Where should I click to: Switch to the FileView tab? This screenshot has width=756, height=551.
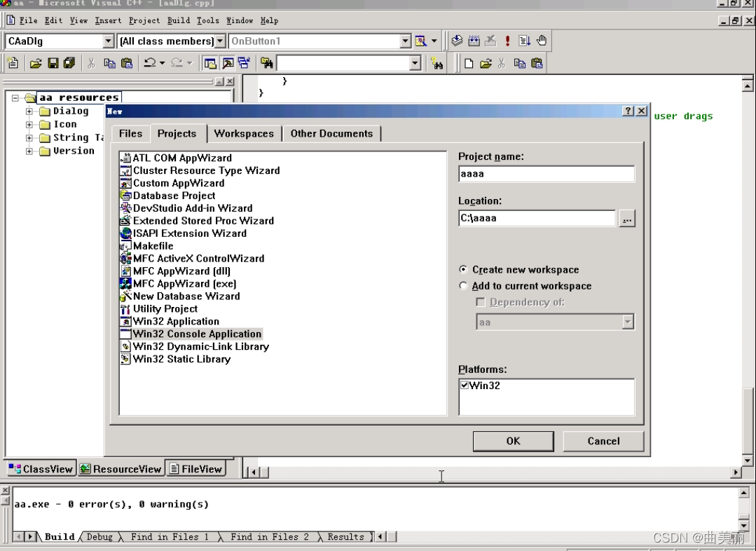(196, 469)
